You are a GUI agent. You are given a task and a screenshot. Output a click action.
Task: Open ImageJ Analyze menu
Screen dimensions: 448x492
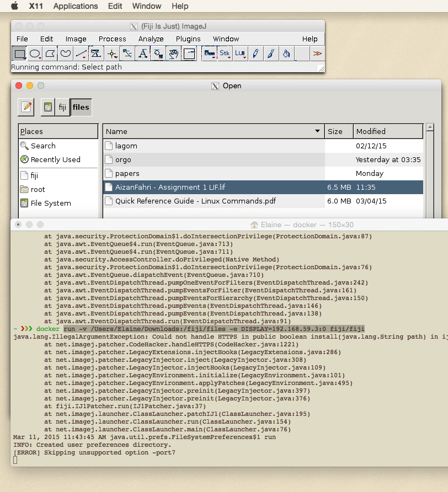[151, 39]
